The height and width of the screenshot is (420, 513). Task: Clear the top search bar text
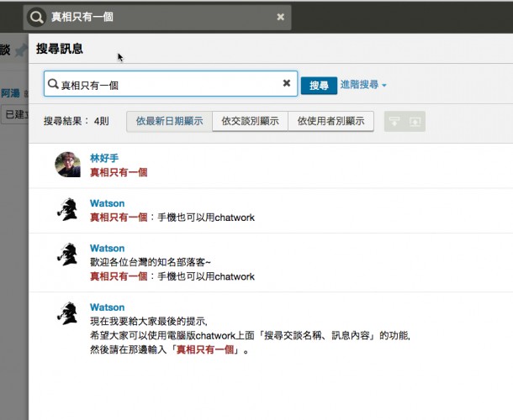click(280, 17)
